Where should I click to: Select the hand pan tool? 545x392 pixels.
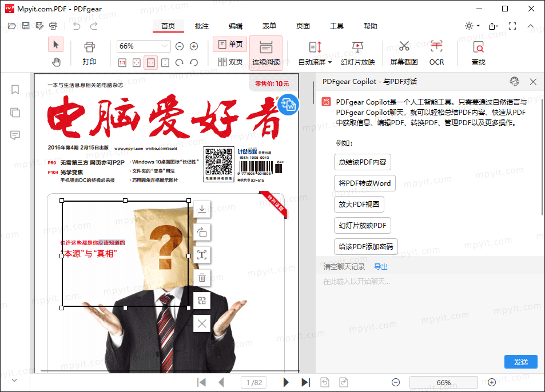coord(56,62)
